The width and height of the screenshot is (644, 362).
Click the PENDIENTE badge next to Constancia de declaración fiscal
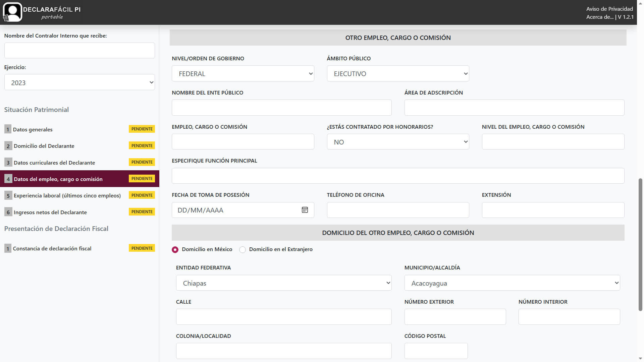(x=142, y=248)
